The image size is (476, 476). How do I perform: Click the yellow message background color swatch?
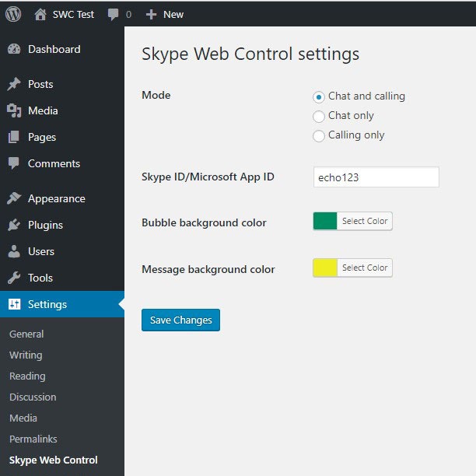[x=325, y=268]
